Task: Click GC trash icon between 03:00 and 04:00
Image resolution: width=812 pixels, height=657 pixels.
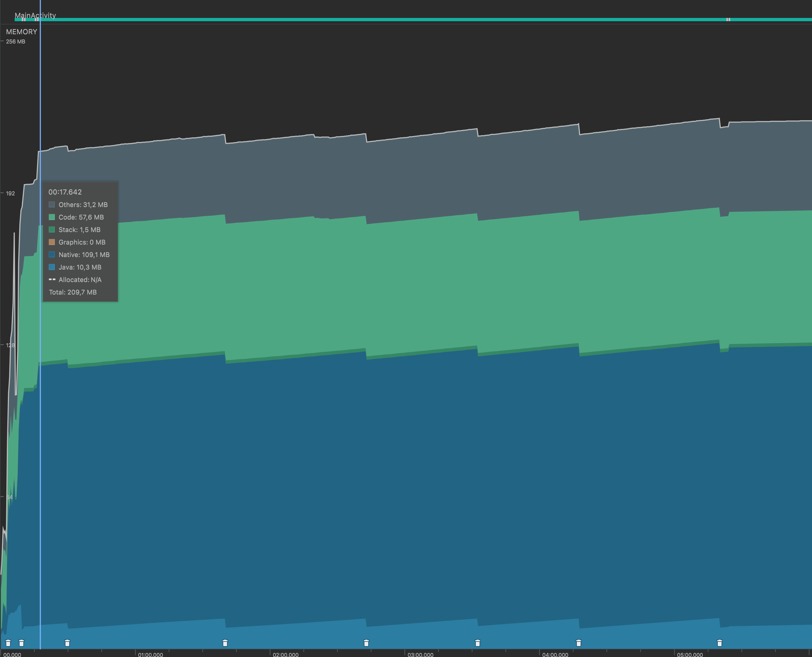Action: (478, 643)
